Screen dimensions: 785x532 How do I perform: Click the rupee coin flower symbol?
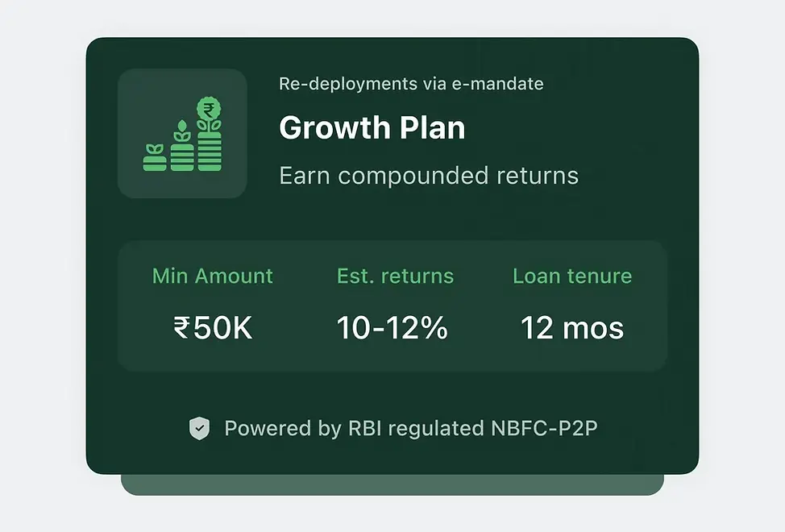210,110
